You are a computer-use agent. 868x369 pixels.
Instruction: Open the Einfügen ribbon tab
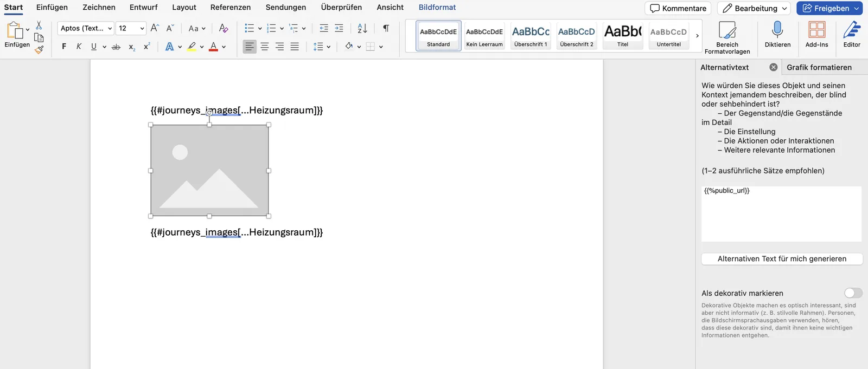[52, 7]
